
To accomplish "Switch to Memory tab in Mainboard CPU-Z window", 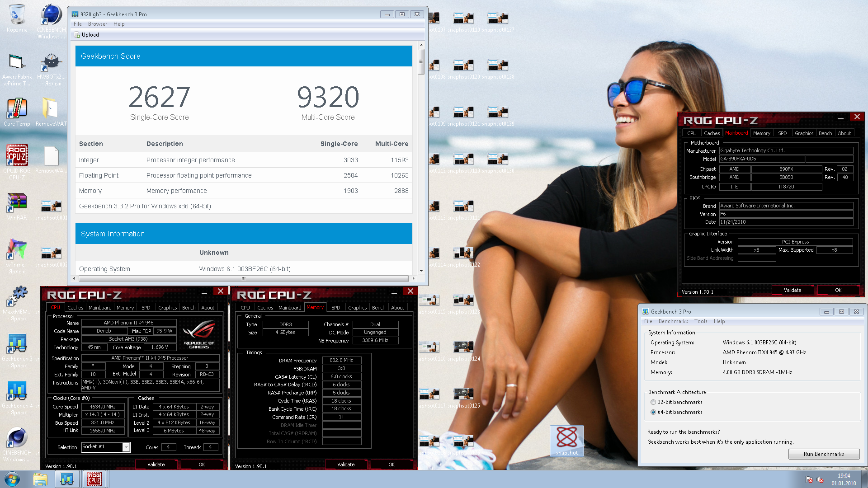I will pos(761,133).
